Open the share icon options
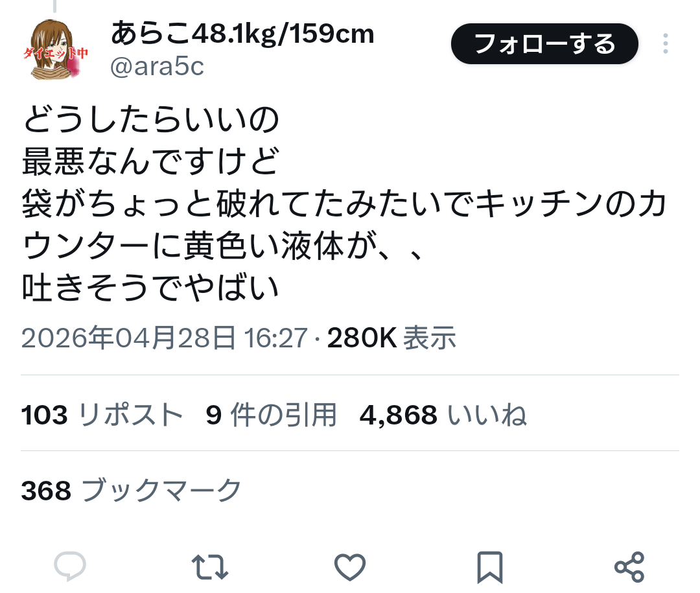The image size is (700, 593). point(629,567)
